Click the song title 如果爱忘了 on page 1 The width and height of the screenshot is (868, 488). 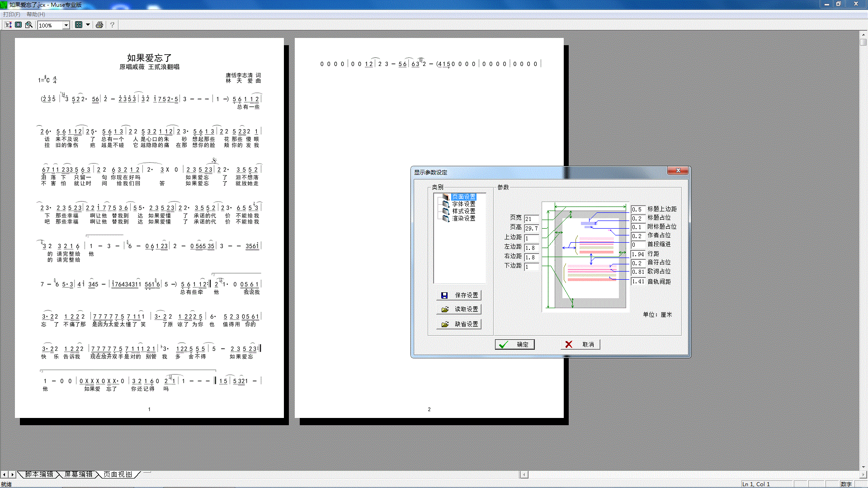tap(149, 58)
